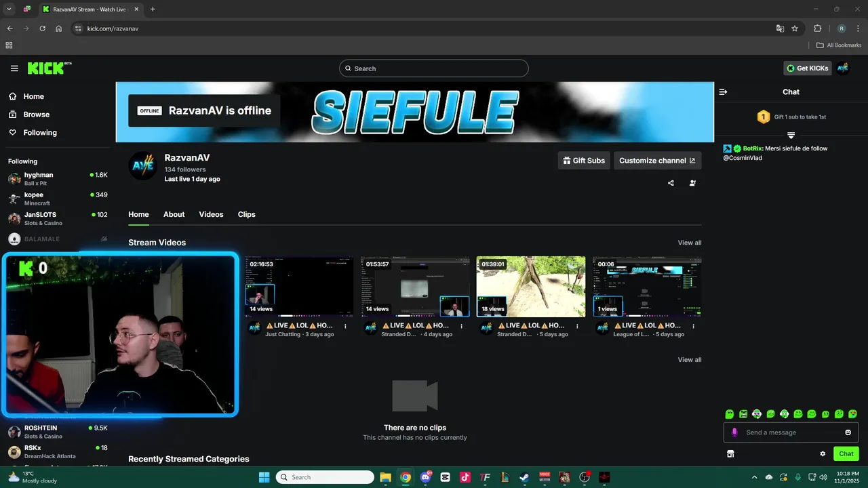Open the 02:16:53 stream video thumbnail
The image size is (868, 488).
tap(299, 287)
